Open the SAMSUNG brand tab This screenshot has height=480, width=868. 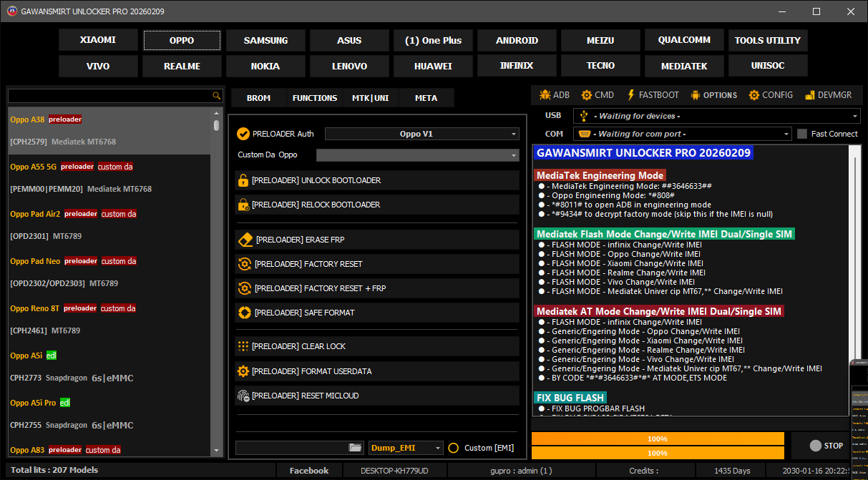[x=265, y=41]
